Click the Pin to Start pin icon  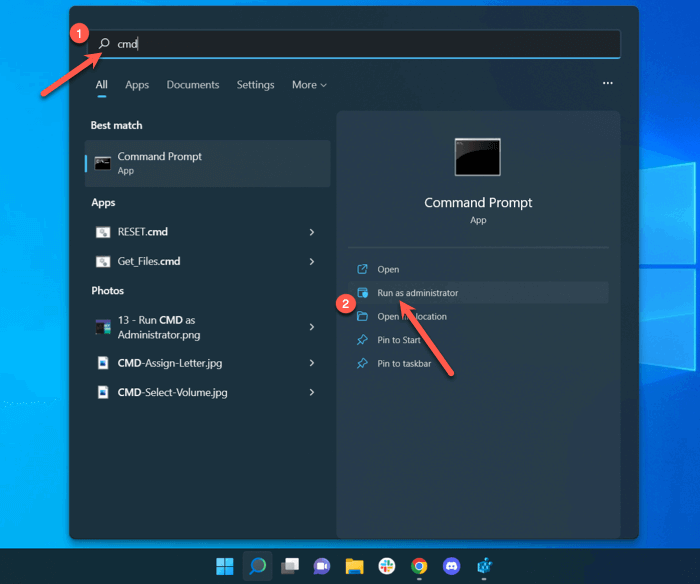pyautogui.click(x=362, y=340)
